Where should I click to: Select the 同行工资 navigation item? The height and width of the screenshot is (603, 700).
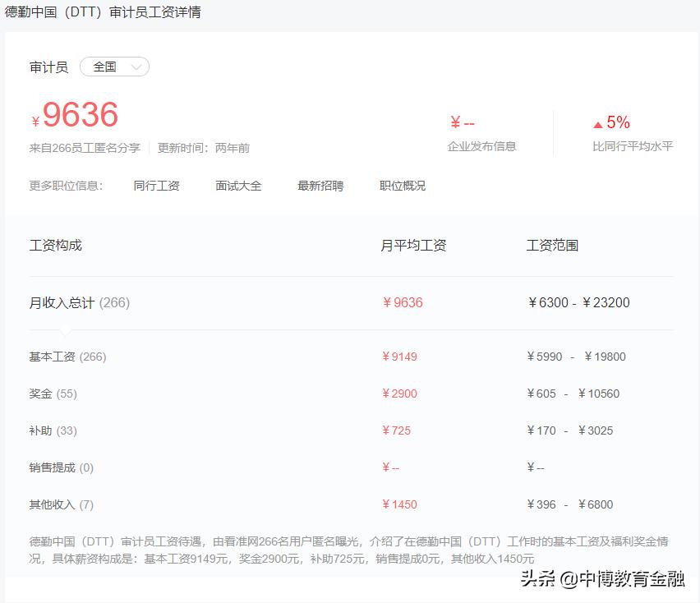(156, 186)
